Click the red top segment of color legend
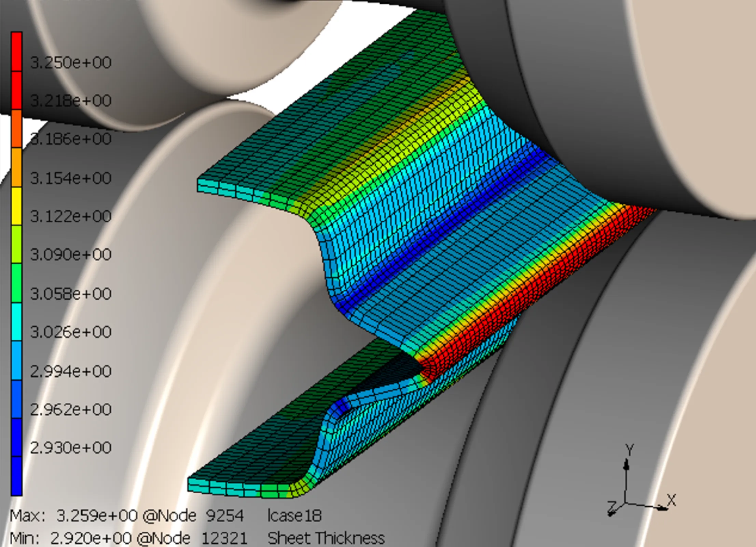This screenshot has width=756, height=547. [x=16, y=51]
